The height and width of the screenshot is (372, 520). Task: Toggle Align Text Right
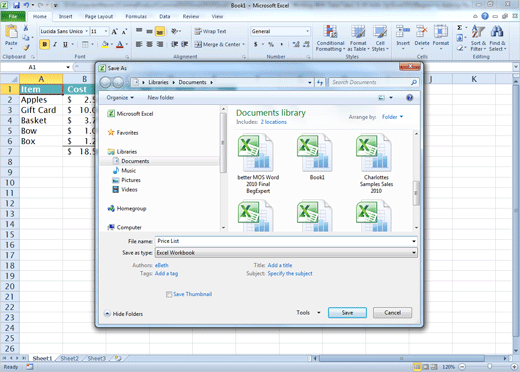coord(160,44)
